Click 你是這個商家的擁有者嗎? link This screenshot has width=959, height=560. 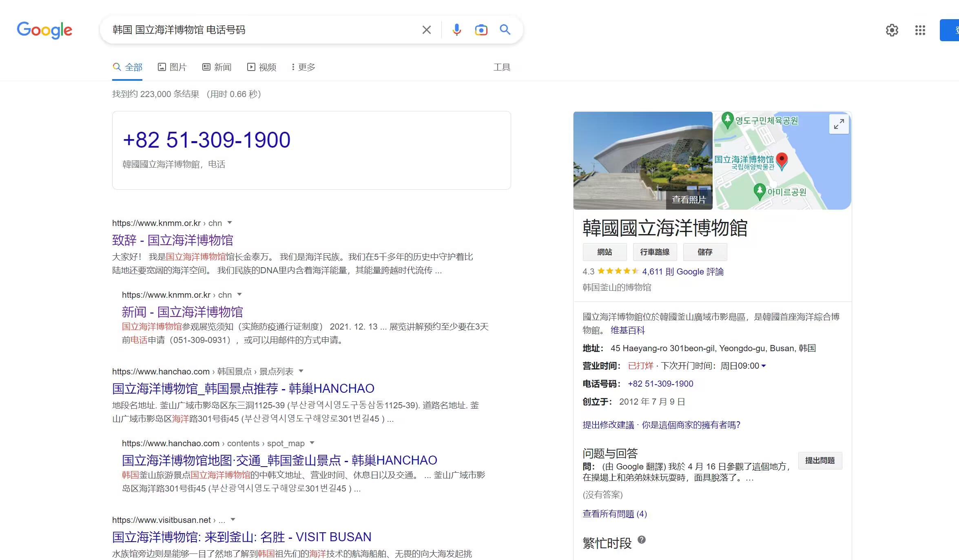[691, 425]
